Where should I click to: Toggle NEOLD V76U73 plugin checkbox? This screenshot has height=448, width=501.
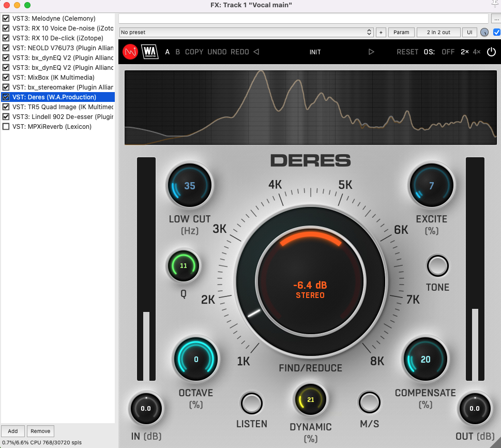point(6,48)
